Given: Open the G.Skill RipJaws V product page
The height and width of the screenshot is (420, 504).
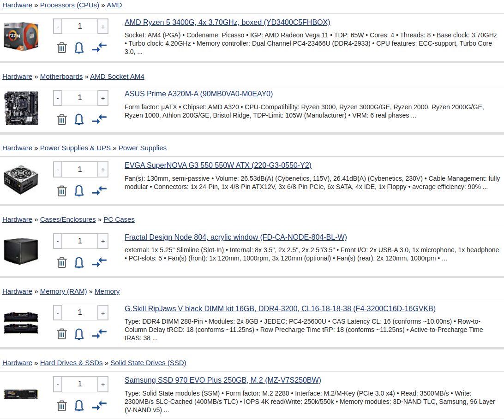Looking at the screenshot, I should pos(280,309).
